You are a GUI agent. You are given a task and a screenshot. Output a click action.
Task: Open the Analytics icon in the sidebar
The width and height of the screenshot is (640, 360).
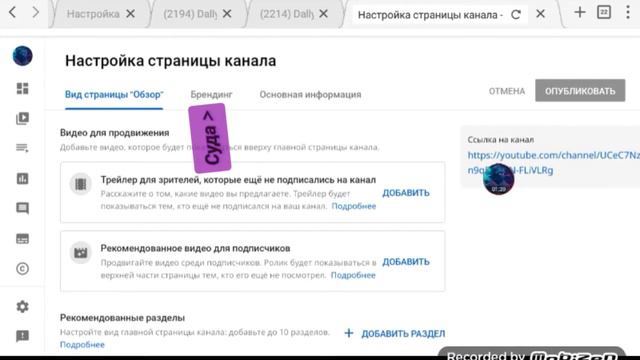22,178
